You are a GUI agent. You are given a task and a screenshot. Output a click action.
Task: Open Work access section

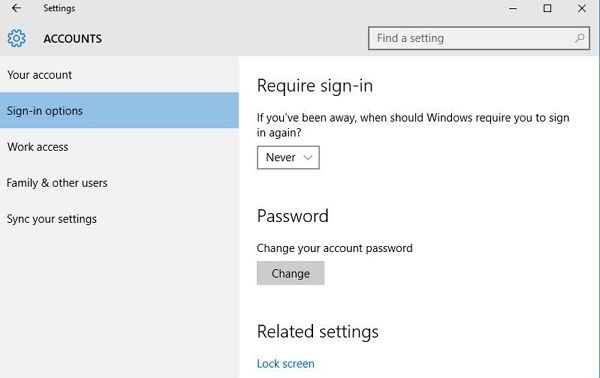[119, 147]
